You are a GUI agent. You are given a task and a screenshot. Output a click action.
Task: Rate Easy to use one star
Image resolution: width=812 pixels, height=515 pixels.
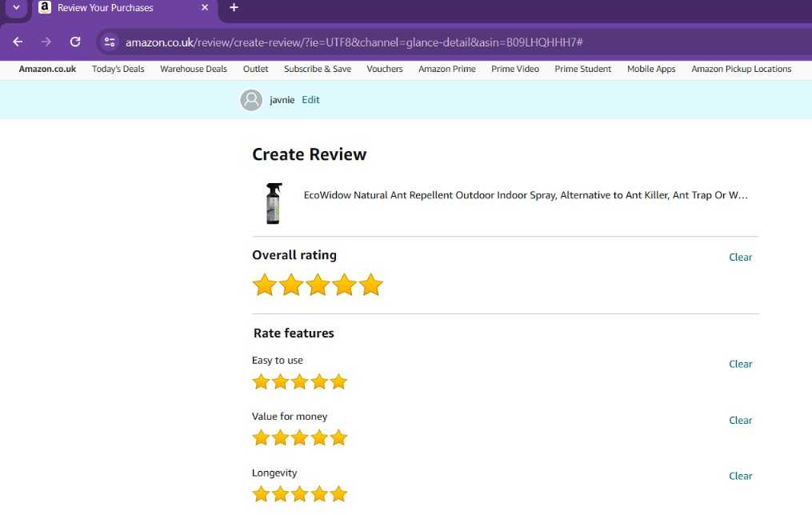[x=261, y=382]
